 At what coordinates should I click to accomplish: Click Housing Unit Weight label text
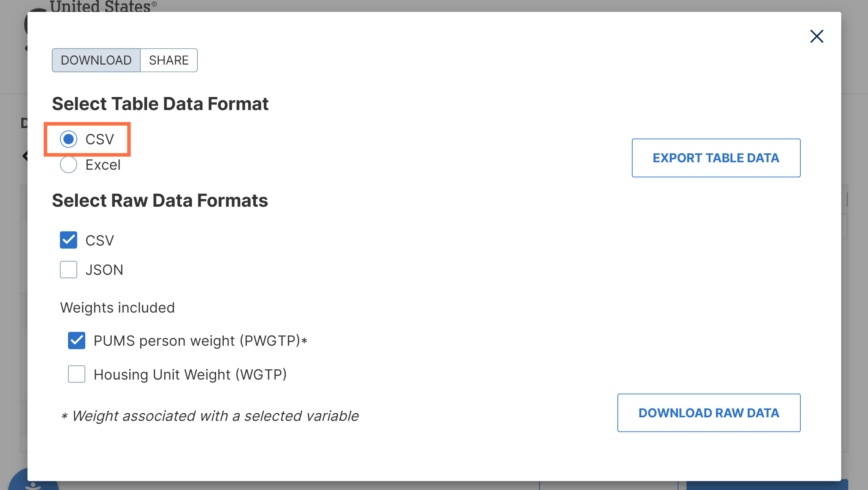(x=190, y=374)
